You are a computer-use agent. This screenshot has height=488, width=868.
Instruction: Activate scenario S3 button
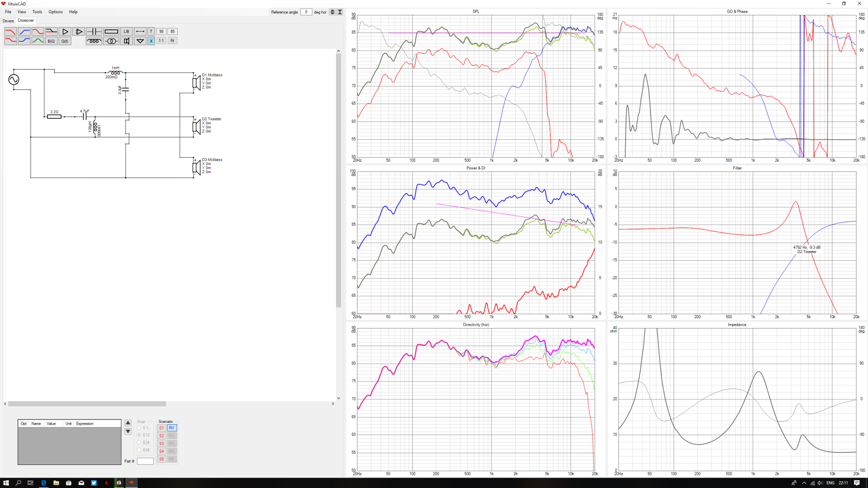[161, 443]
